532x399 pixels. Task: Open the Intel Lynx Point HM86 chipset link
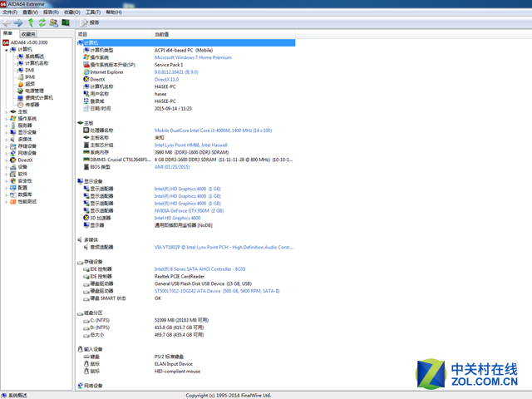[191, 145]
